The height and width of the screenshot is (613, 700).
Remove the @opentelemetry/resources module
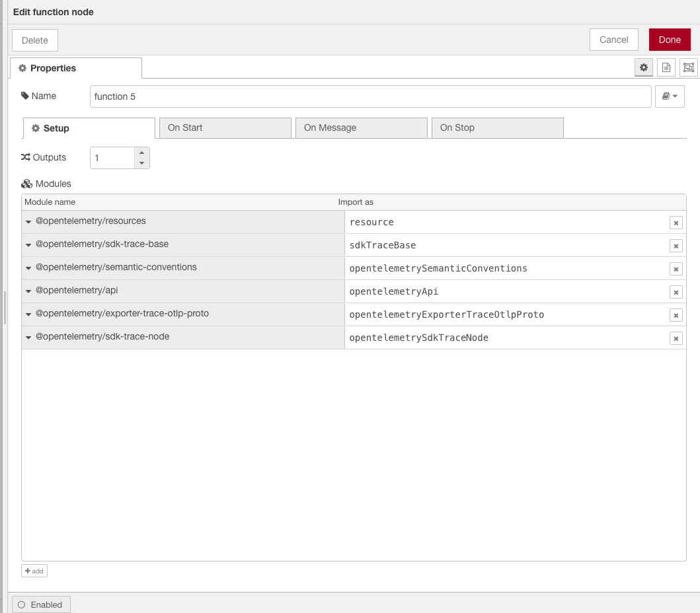point(676,223)
